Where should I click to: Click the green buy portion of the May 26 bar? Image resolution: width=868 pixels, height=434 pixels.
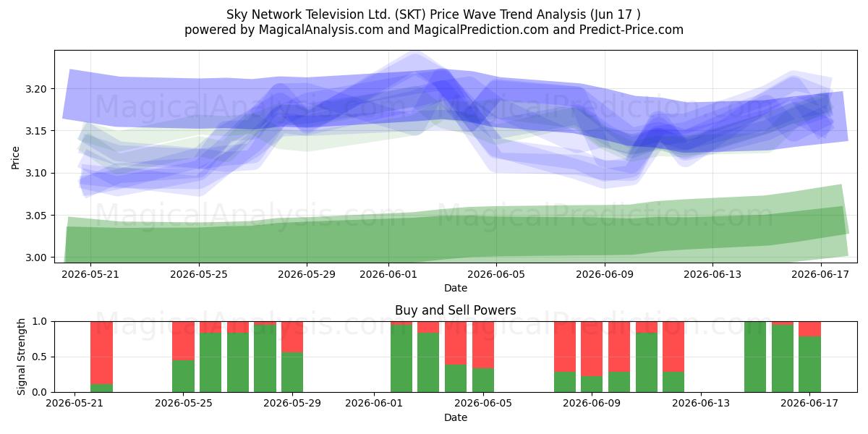(x=210, y=362)
